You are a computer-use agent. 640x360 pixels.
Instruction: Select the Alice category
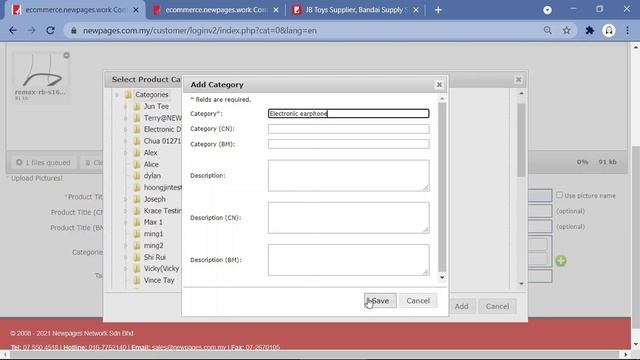pos(151,164)
